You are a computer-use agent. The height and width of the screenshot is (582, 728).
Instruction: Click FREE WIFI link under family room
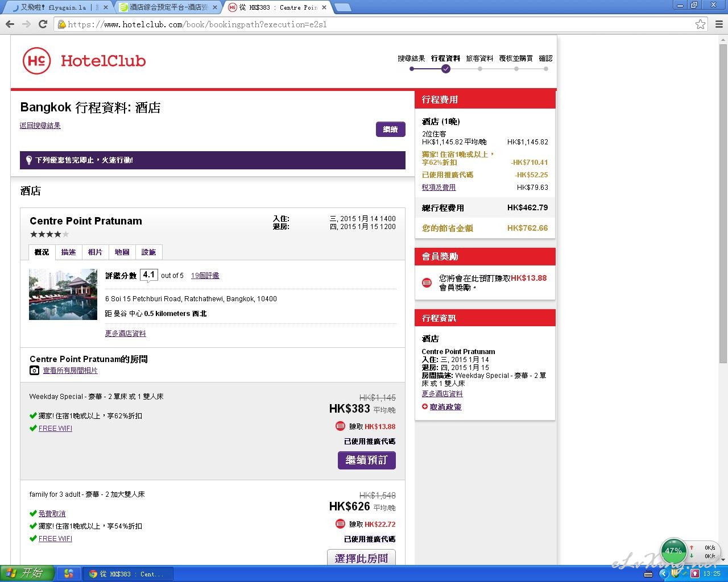coord(55,539)
